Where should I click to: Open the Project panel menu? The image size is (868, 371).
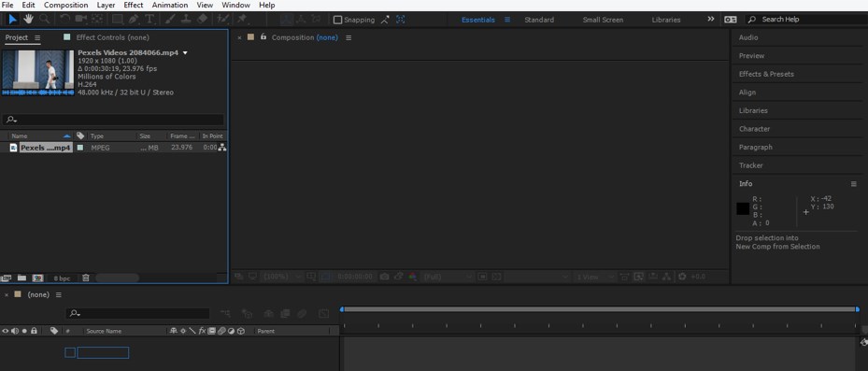pyautogui.click(x=37, y=37)
